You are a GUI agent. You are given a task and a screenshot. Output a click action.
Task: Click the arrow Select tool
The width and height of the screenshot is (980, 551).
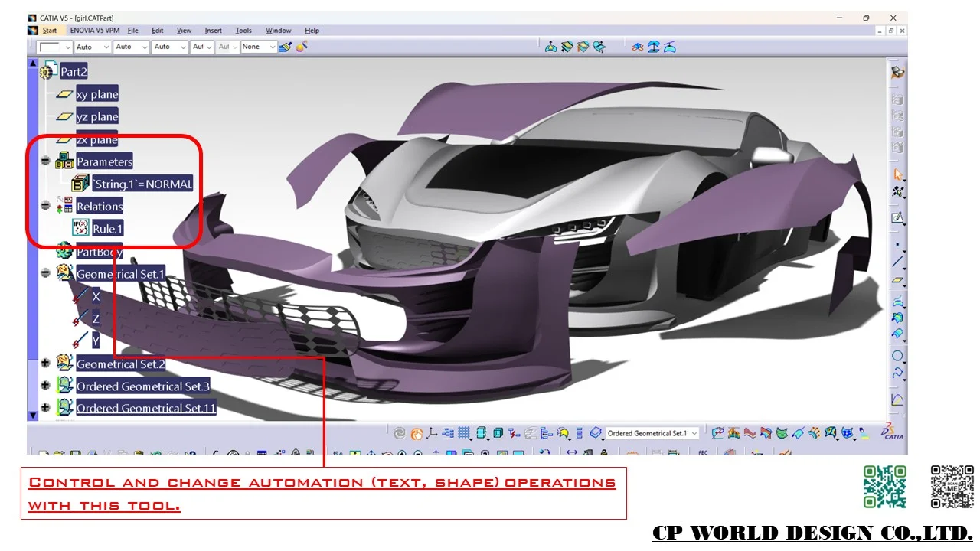pos(897,175)
